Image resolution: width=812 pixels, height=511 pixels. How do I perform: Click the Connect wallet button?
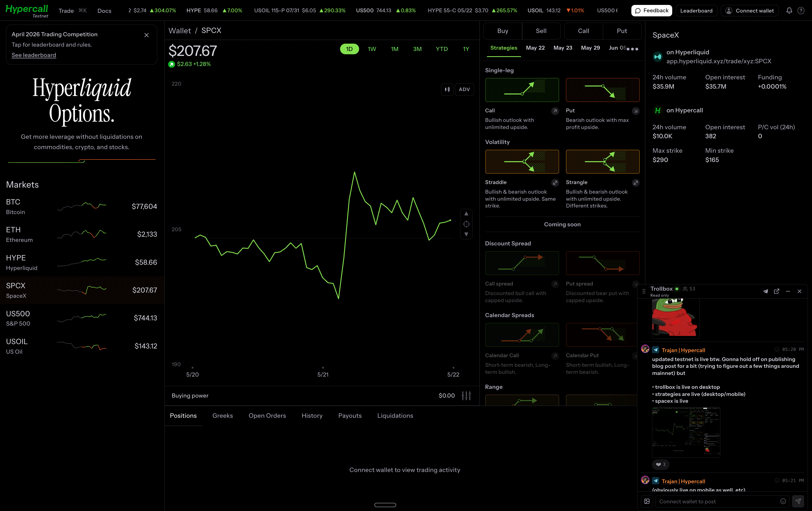[x=750, y=11]
